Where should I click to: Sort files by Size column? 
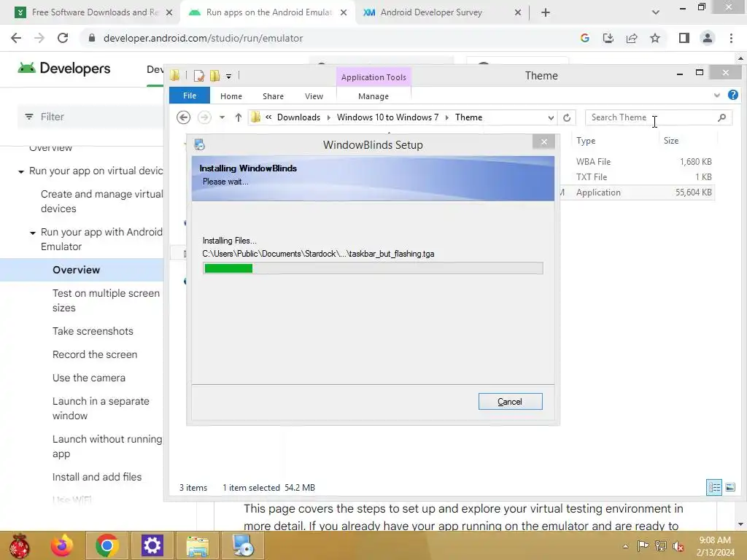pyautogui.click(x=671, y=141)
